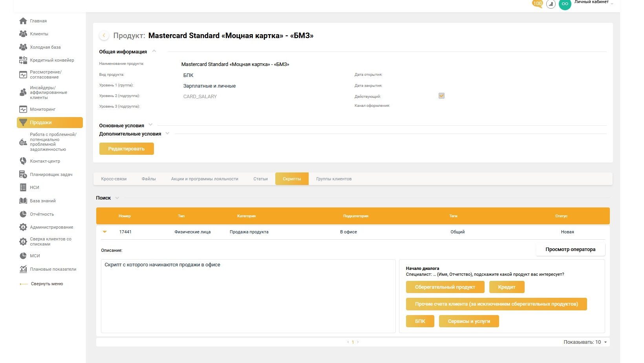Switch to the Кросс-связи tab
The width and height of the screenshot is (644, 363).
114,179
